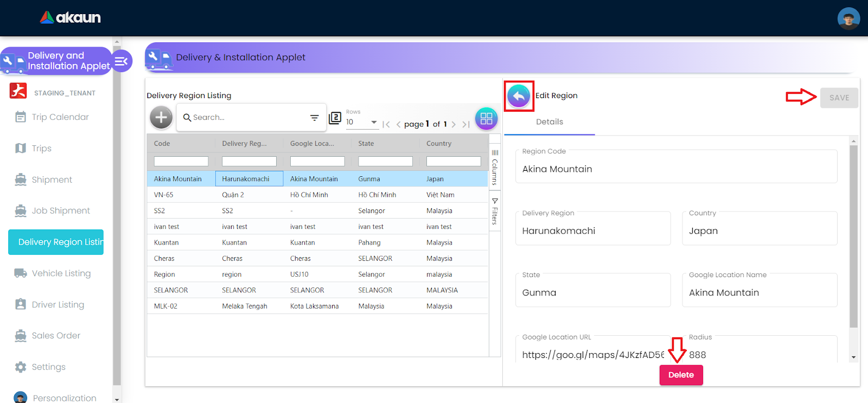Image resolution: width=868 pixels, height=403 pixels.
Task: Click the multi-select pages icon beside Rows
Action: (x=335, y=118)
